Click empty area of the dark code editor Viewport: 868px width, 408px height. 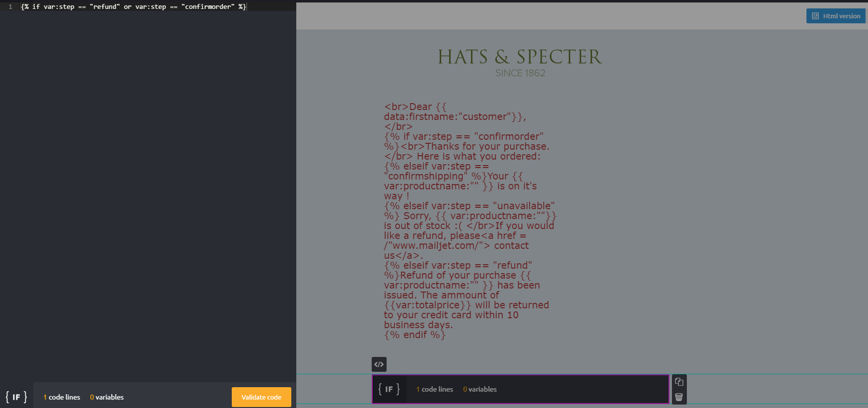point(149,198)
